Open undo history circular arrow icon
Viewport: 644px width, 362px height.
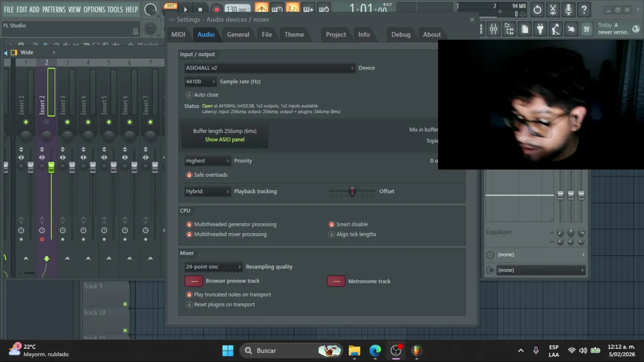coord(537,10)
